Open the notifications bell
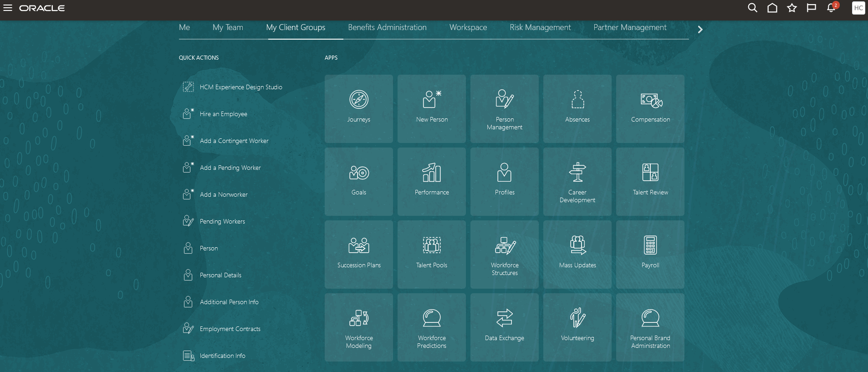 (x=832, y=7)
